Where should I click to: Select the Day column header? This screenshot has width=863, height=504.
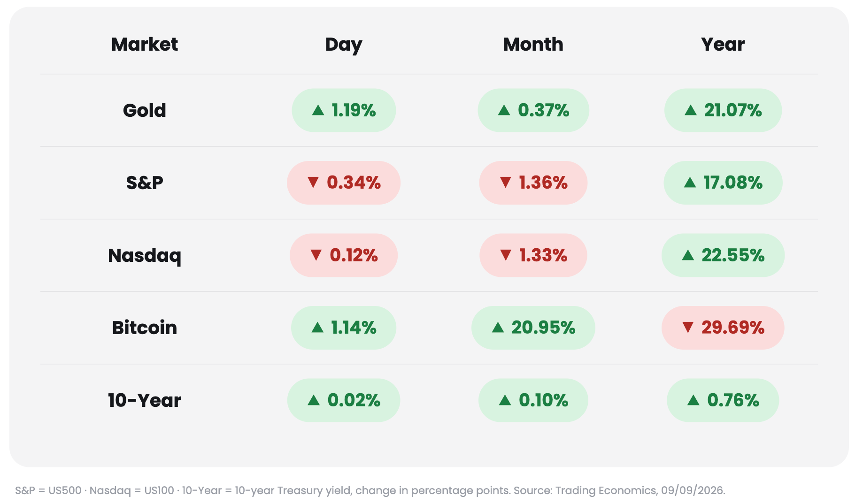tap(344, 45)
